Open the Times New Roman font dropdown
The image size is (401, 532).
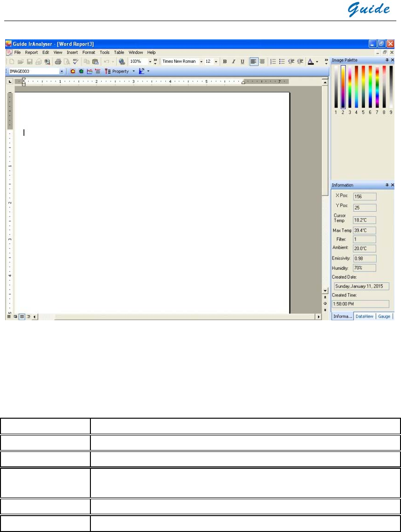point(201,61)
